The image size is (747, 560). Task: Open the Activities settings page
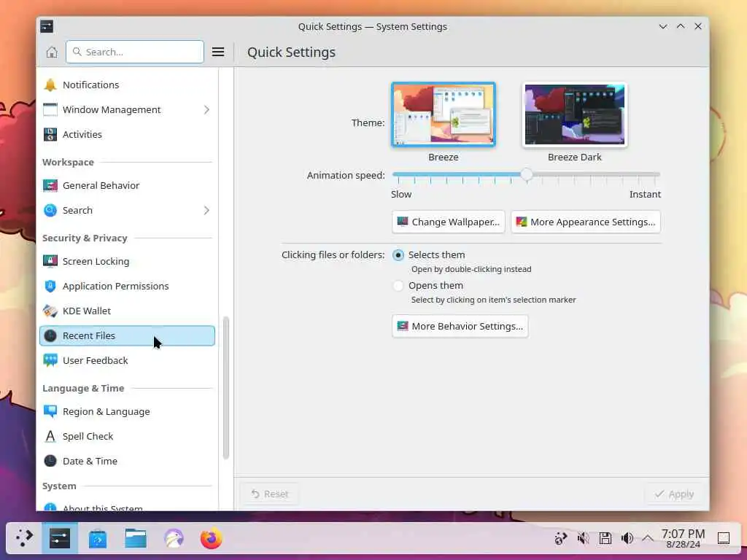coord(127,134)
